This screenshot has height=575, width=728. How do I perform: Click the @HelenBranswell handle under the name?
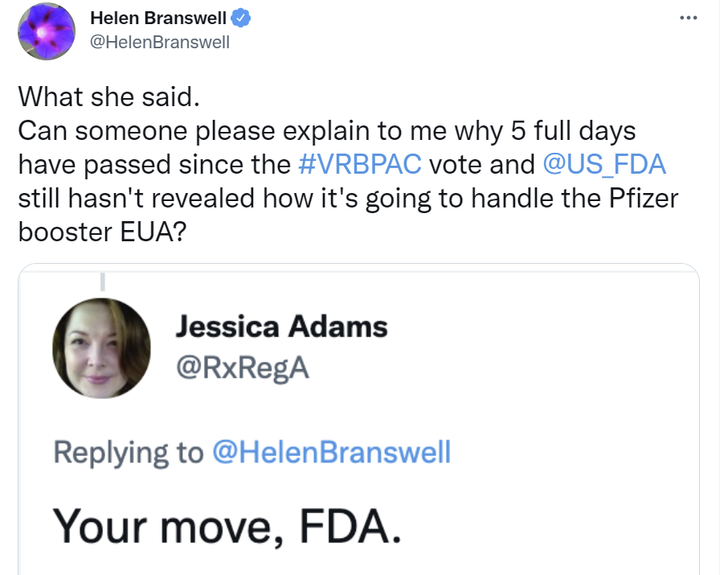click(x=160, y=43)
